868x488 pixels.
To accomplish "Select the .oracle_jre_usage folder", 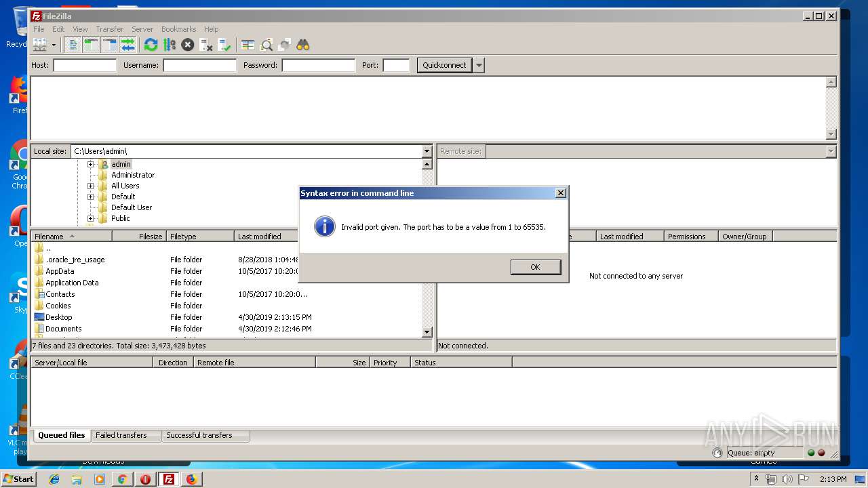I will coord(75,260).
